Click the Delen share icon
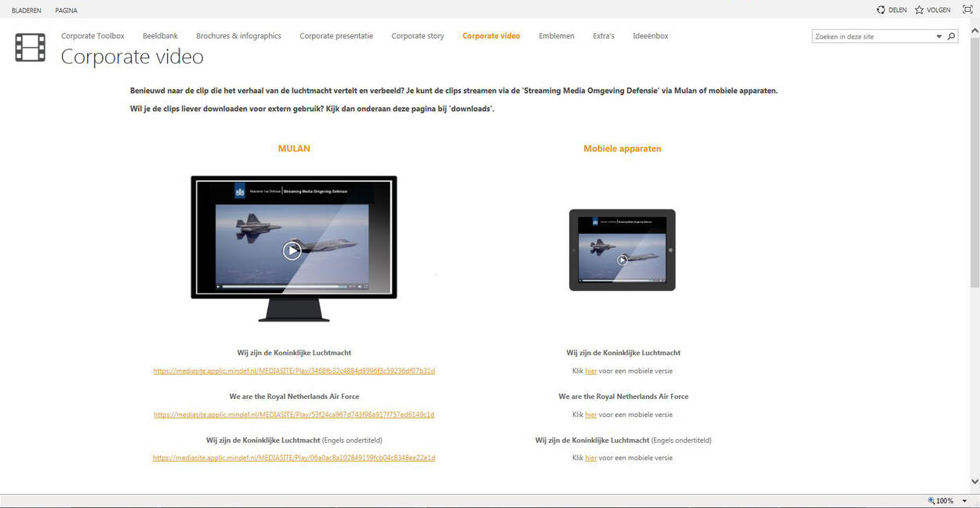The width and height of the screenshot is (980, 508). (880, 10)
